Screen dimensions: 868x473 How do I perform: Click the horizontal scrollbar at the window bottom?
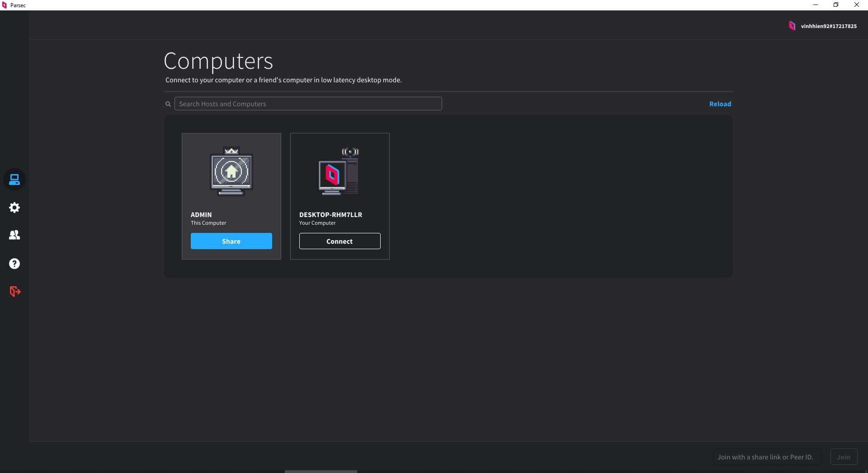click(321, 471)
